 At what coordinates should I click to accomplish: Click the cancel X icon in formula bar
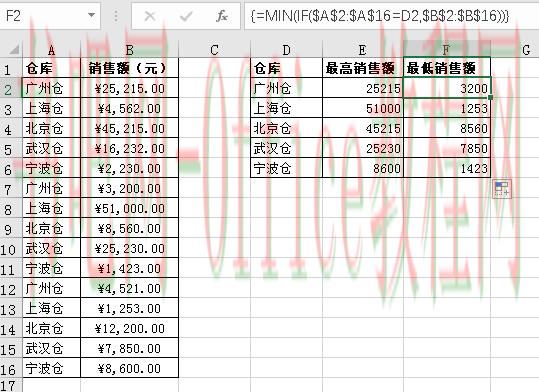pos(150,15)
